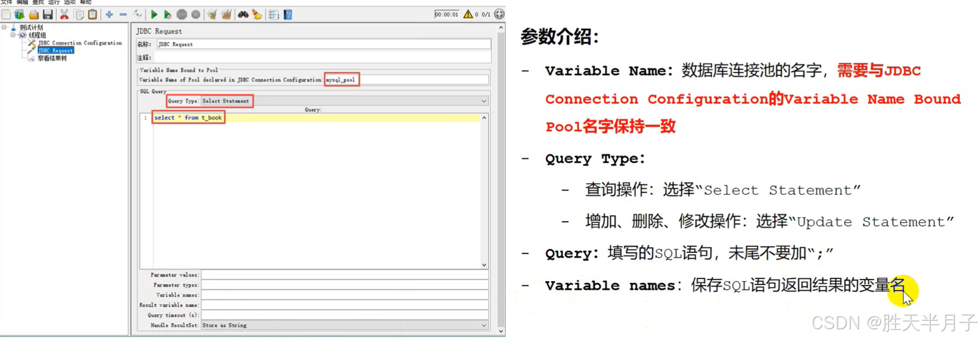
Task: Open the 文件 menu
Action: tap(6, 3)
